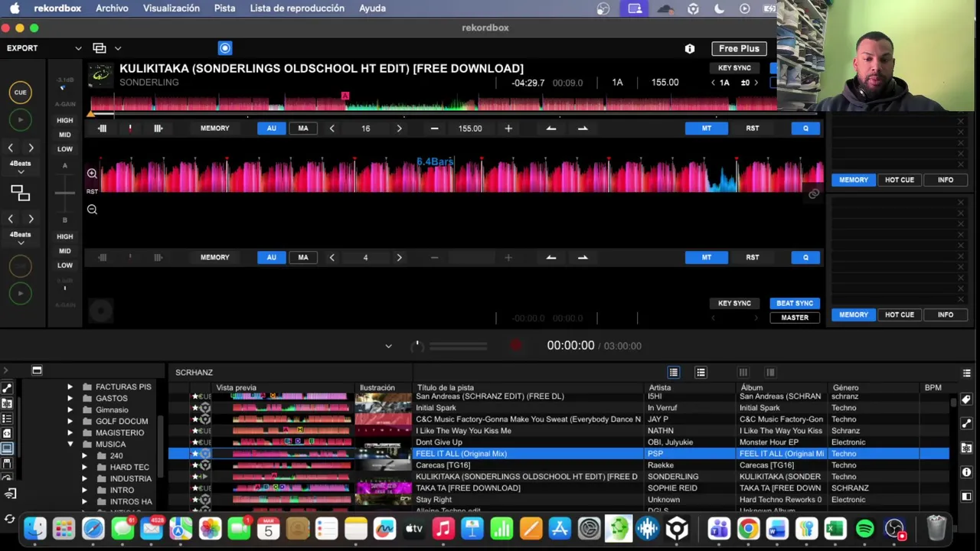Zoom in the waveform with magnifier plus
The width and height of the screenshot is (980, 551).
point(92,174)
